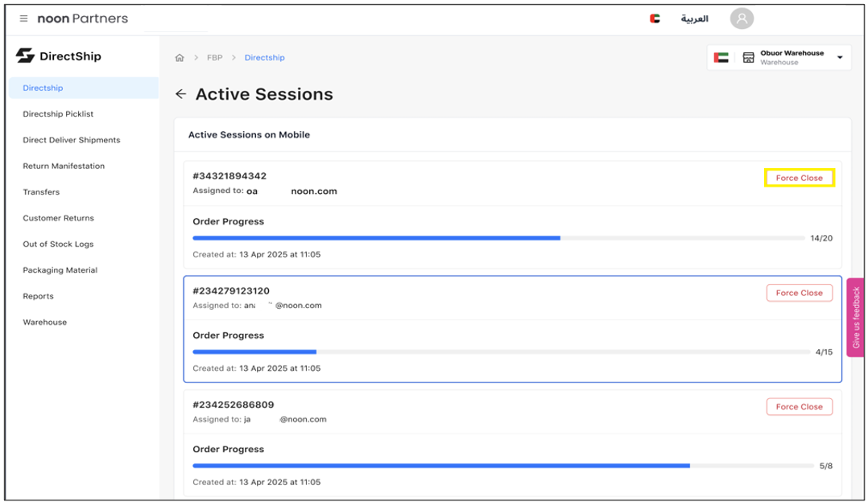The image size is (868, 502).
Task: Open the user profile avatar
Action: [741, 19]
